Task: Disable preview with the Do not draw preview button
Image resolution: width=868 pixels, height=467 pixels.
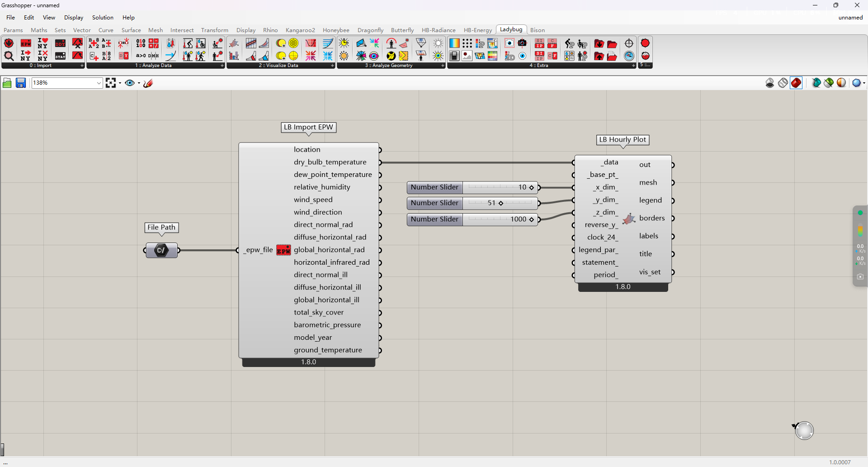Action: tap(770, 83)
